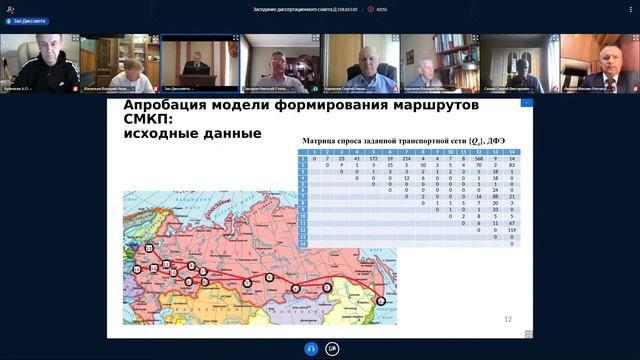Open name menu on 'Зал Диссовета' video tile
The width and height of the screenshot is (640, 360).
point(179,89)
